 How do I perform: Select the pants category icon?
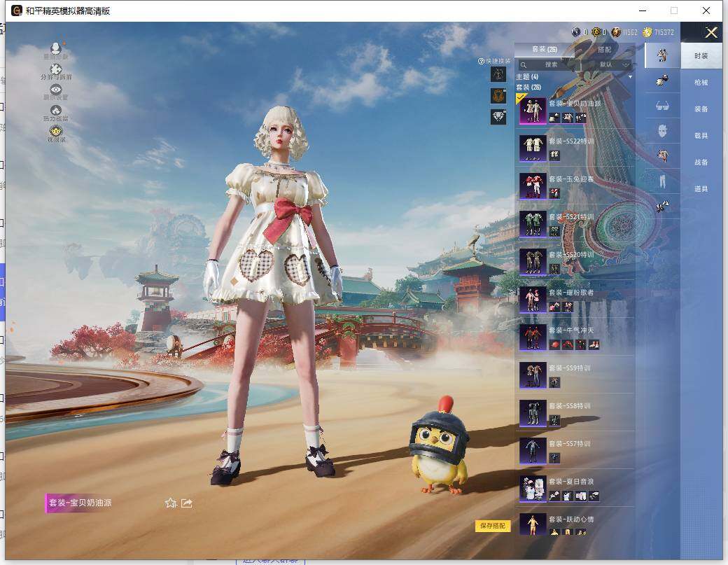click(662, 181)
